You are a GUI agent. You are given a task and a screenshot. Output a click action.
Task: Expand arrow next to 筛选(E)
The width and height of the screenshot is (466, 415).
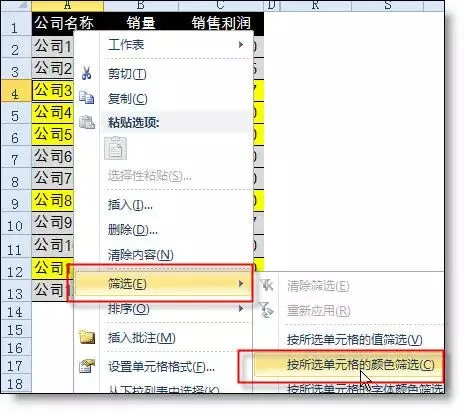click(x=241, y=284)
